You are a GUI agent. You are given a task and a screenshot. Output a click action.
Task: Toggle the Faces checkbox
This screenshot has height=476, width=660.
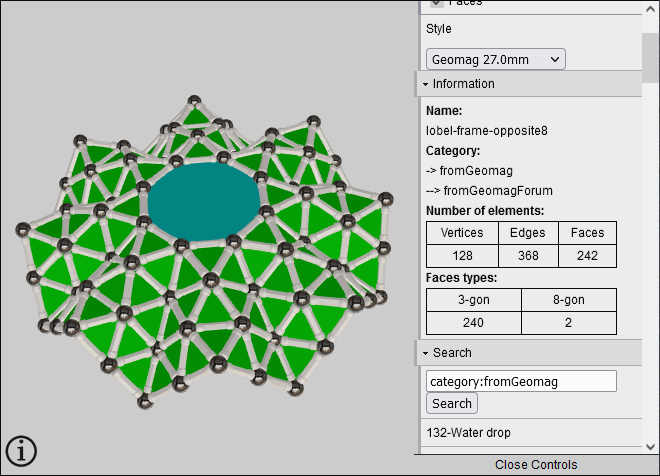[437, 3]
